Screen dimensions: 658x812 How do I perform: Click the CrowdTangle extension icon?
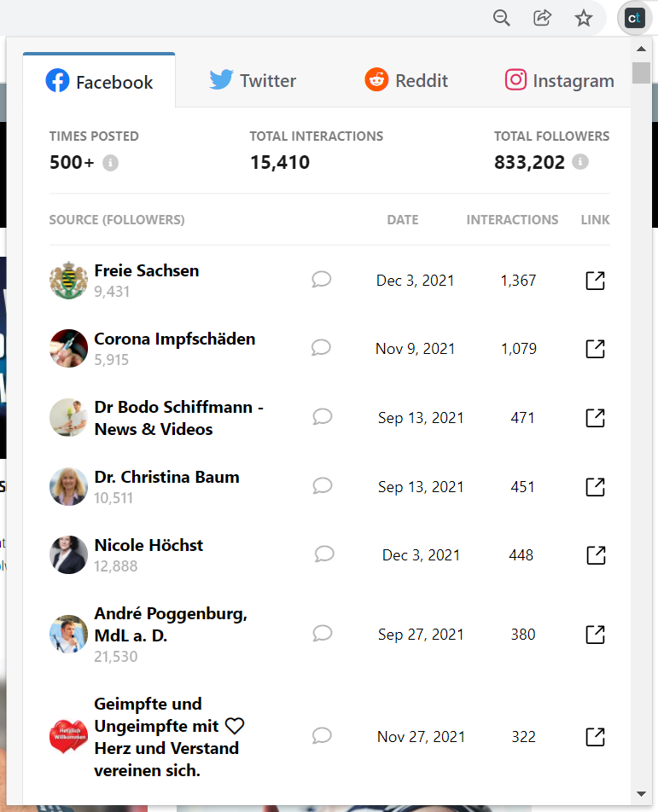pyautogui.click(x=634, y=18)
